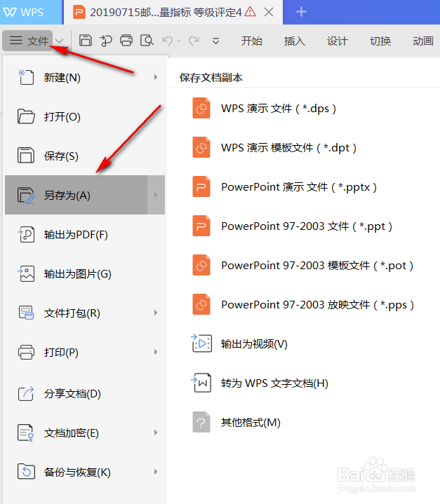Viewport: 440px width, 504px height.
Task: Click the question-mark file icon beside 其他格式(M)
Action: [x=201, y=422]
